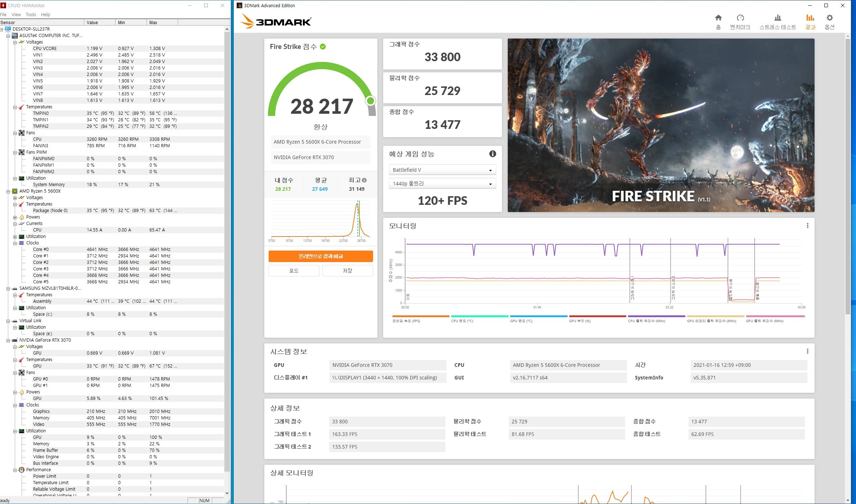Collapse the ASUSTeK motherboard Voltages node

[x=15, y=42]
